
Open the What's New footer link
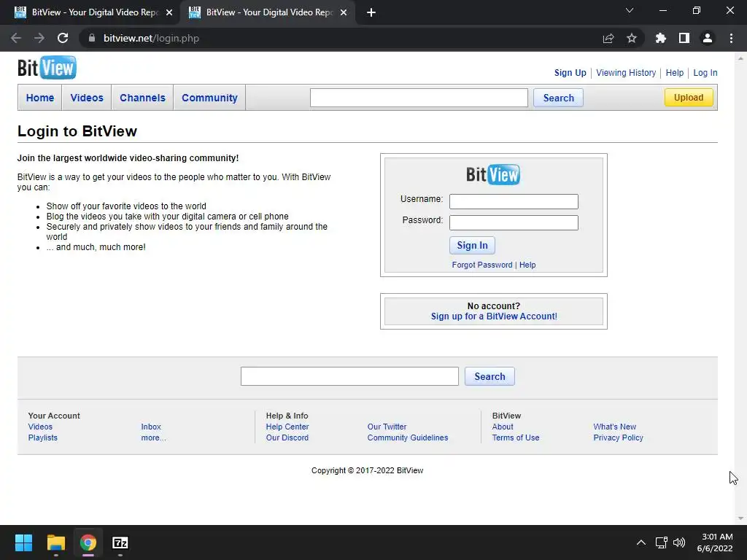(x=614, y=427)
